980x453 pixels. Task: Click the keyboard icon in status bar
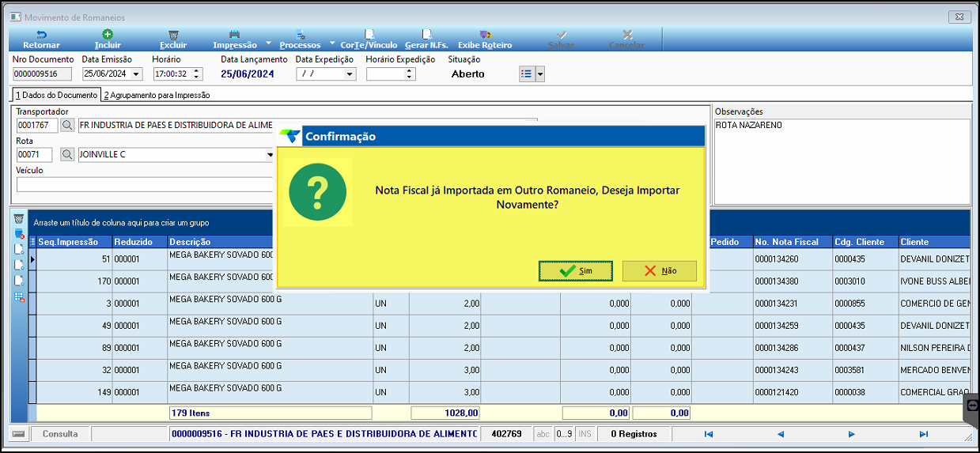[19, 434]
